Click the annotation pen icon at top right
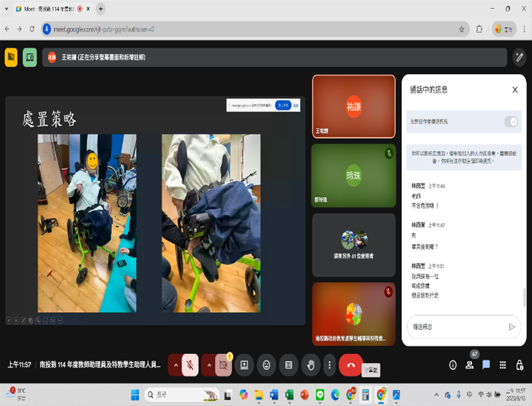Screen dimensions: 532x406 [x=519, y=57]
